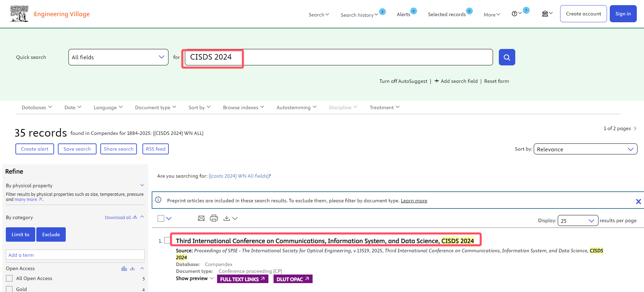
Task: Open the All fields dropdown
Action: [118, 57]
